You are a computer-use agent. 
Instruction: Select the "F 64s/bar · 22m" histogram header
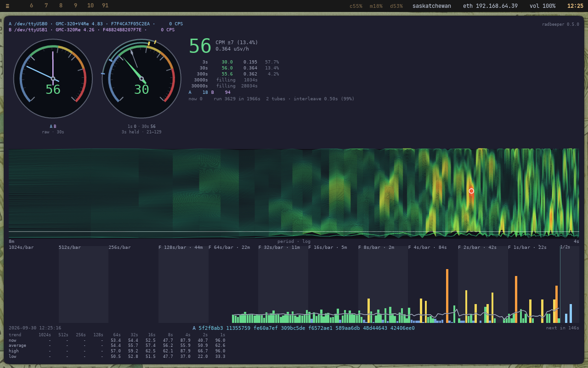tap(229, 247)
